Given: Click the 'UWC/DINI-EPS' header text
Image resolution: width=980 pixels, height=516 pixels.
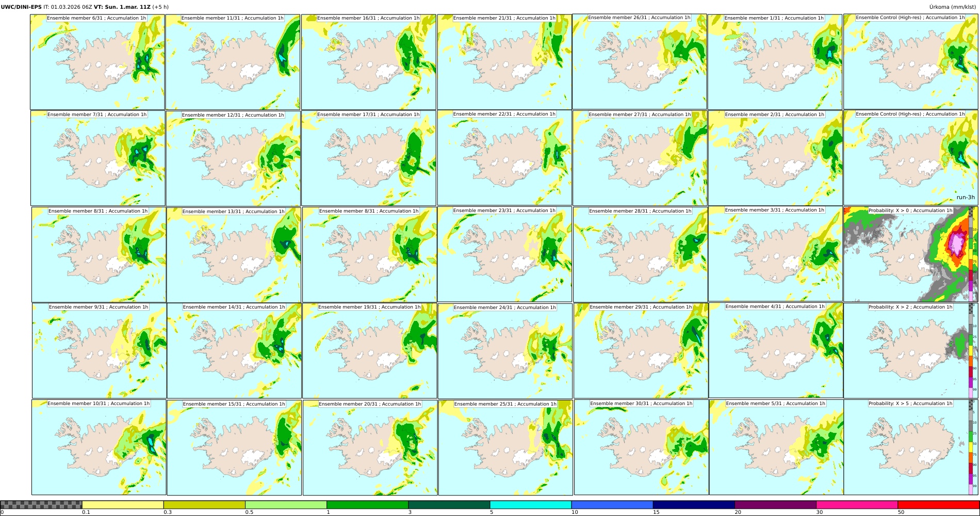Looking at the screenshot, I should [21, 7].
